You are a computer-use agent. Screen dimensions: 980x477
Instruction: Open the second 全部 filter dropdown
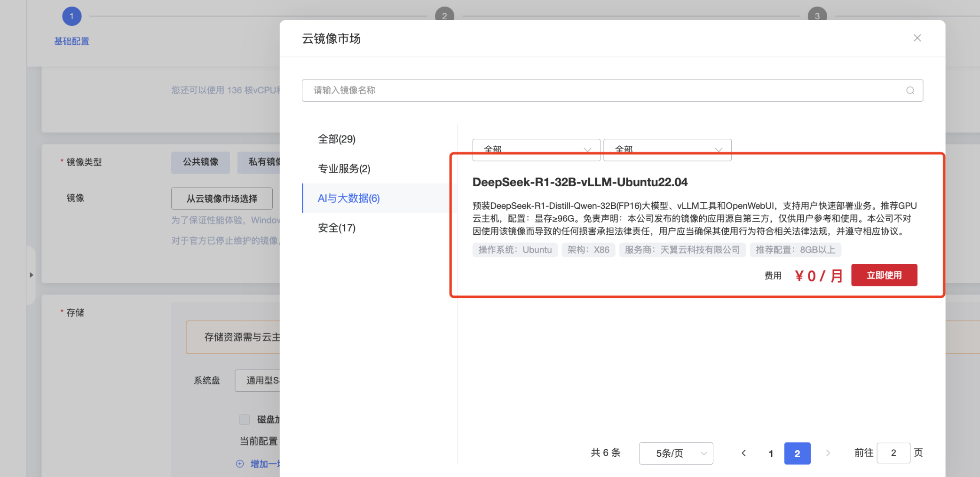click(x=667, y=150)
